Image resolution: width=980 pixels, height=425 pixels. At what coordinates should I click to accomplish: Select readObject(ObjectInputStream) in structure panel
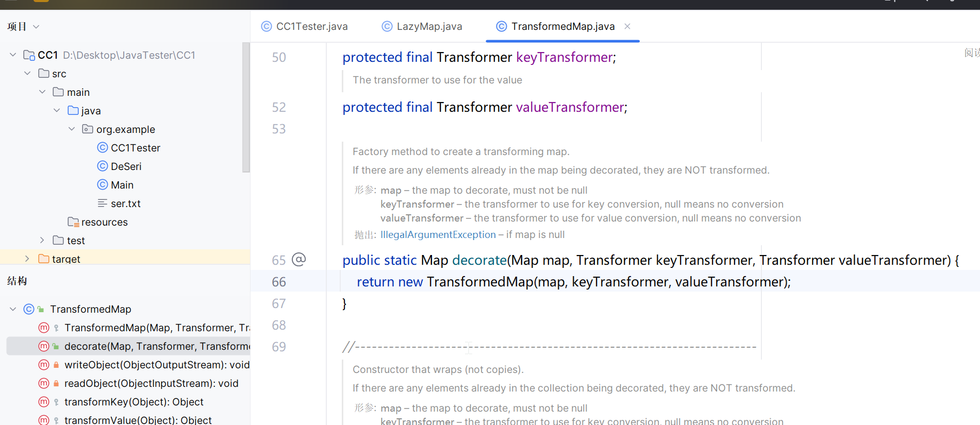tap(151, 383)
